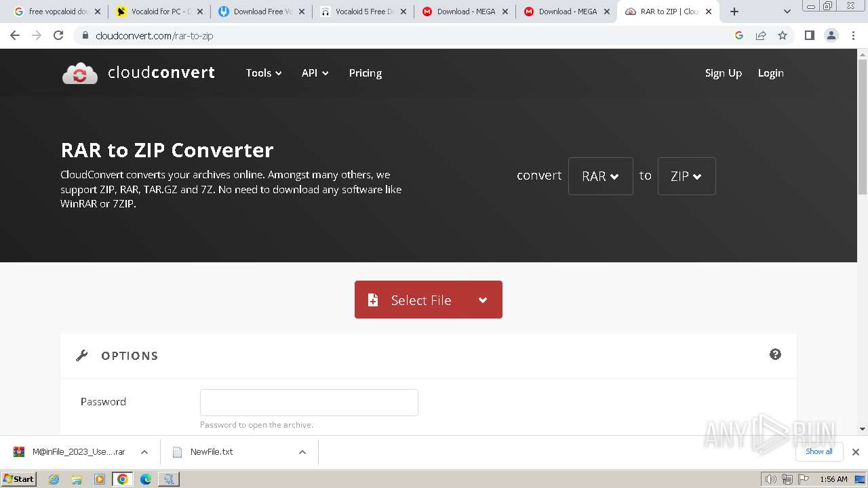The height and width of the screenshot is (488, 868).
Task: Open the side panel icon
Action: (809, 35)
